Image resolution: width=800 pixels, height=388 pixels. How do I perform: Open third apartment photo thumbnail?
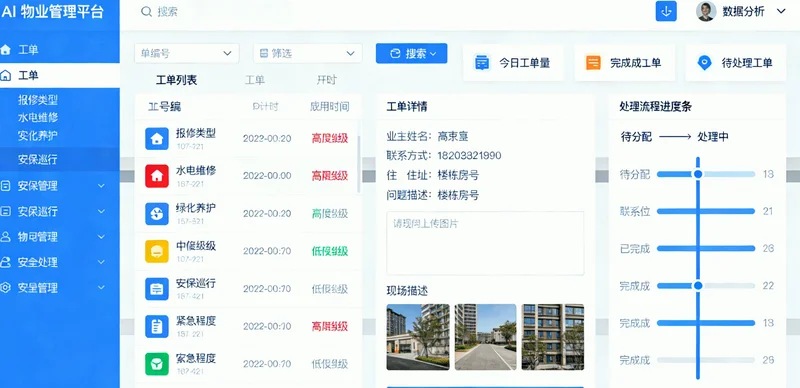click(x=553, y=337)
